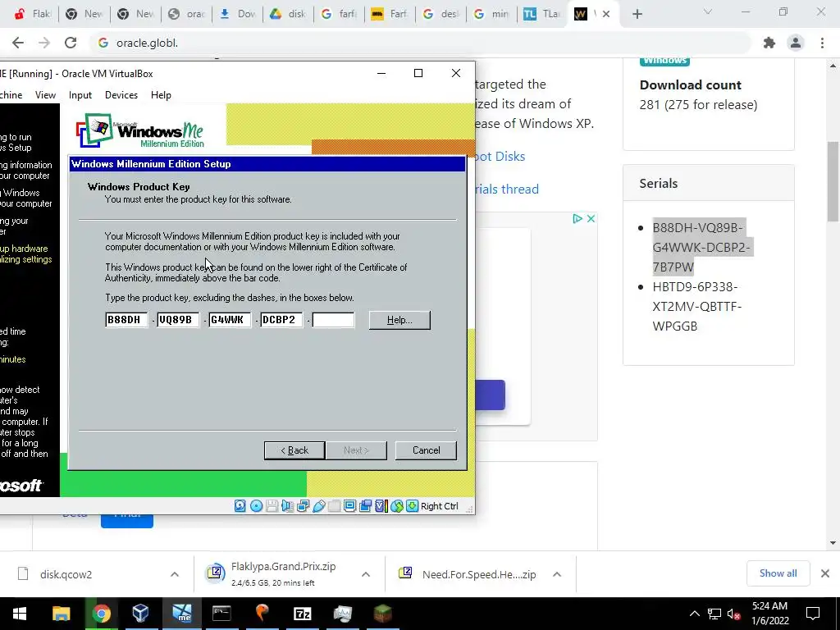Screen dimensions: 840x630
Task: Open the network icon in system tray
Action: 714,614
